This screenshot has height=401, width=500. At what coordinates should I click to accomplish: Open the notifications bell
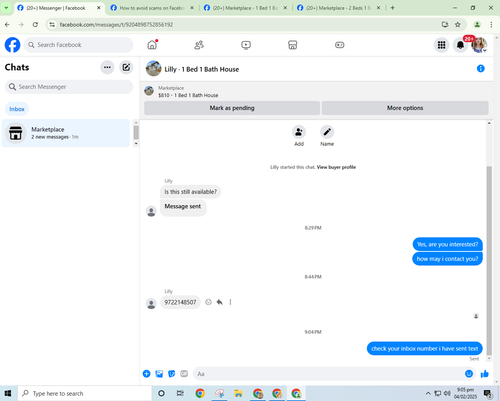pos(460,45)
